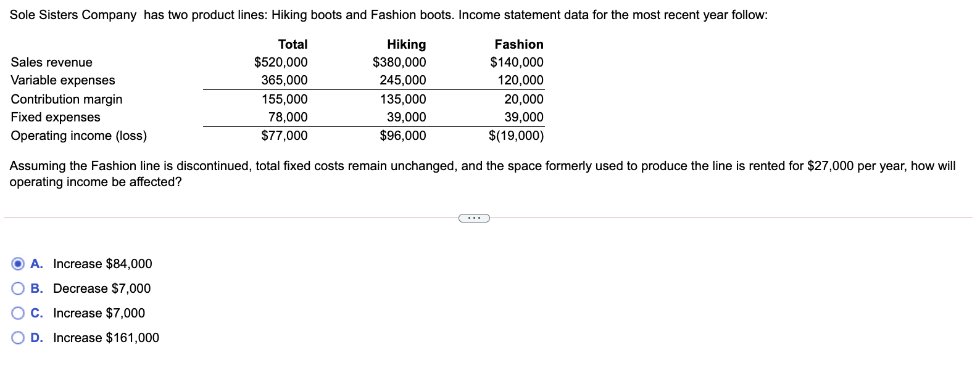Click Fashion variable expenses 120,000
Image resolution: width=980 pixels, height=376 pixels.
pyautogui.click(x=521, y=80)
